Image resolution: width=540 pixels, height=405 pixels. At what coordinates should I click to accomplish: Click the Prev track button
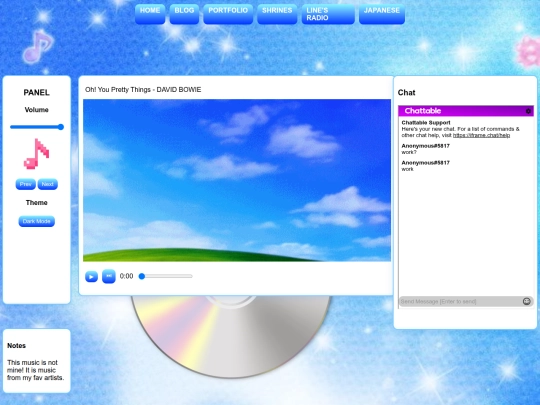pyautogui.click(x=25, y=184)
